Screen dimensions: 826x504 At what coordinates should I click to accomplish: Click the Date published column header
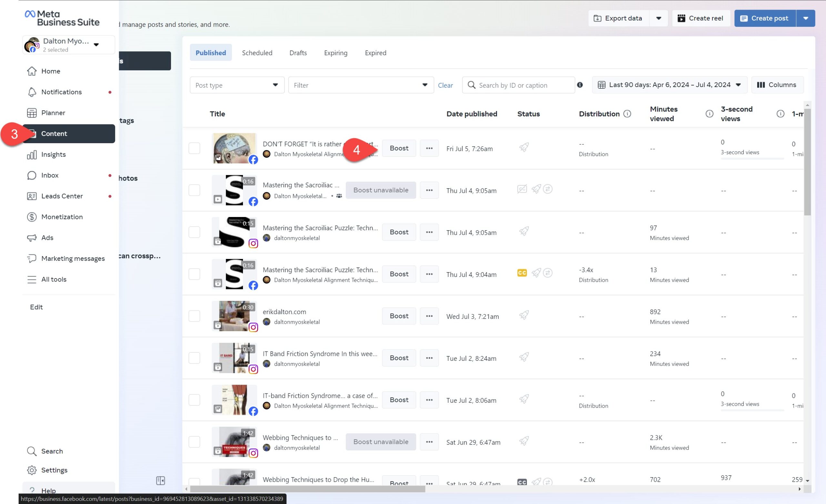[472, 114]
